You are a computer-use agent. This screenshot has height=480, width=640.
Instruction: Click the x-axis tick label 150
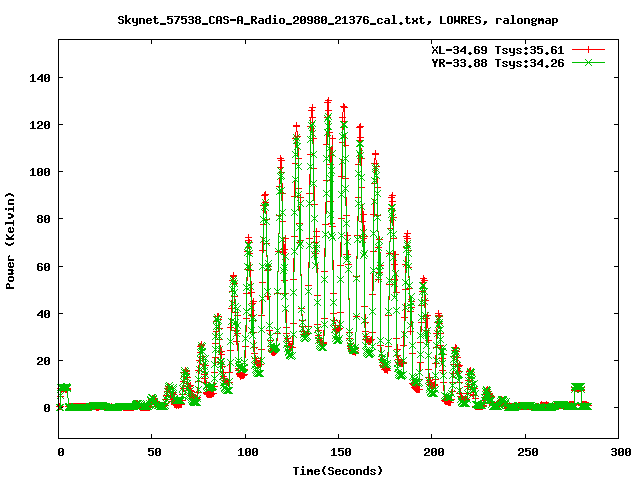coord(340,452)
